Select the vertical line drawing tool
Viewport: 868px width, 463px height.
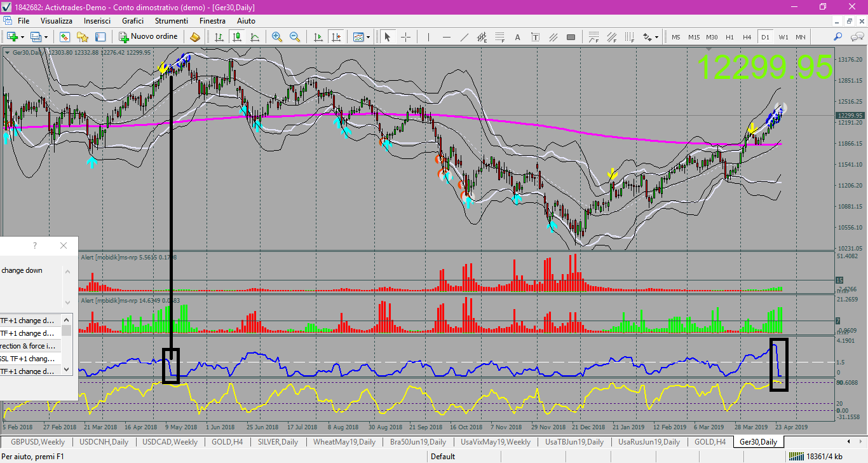(x=429, y=37)
